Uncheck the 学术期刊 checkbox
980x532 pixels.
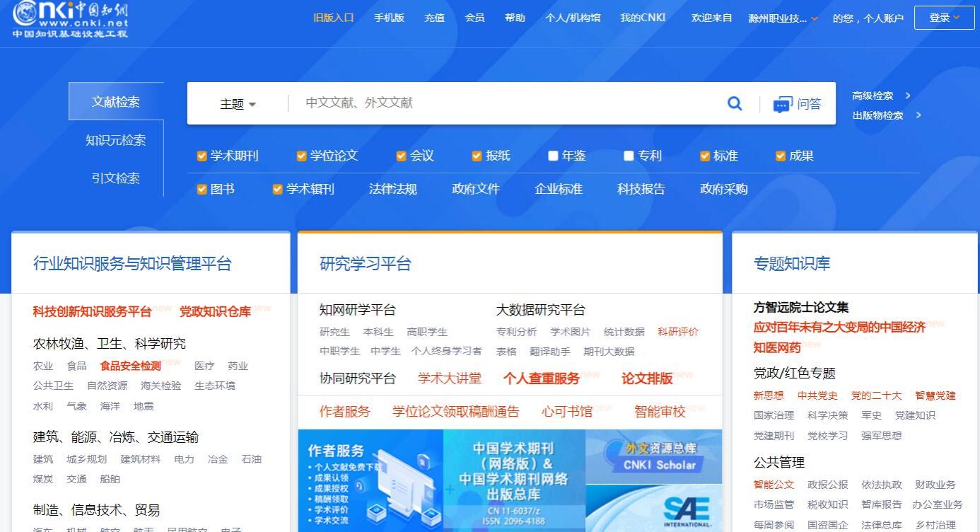pos(202,156)
